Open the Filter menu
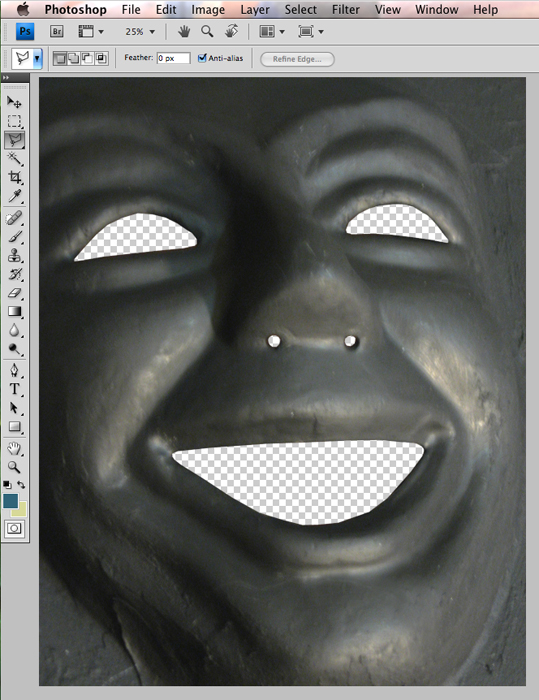The width and height of the screenshot is (539, 700). coord(346,9)
